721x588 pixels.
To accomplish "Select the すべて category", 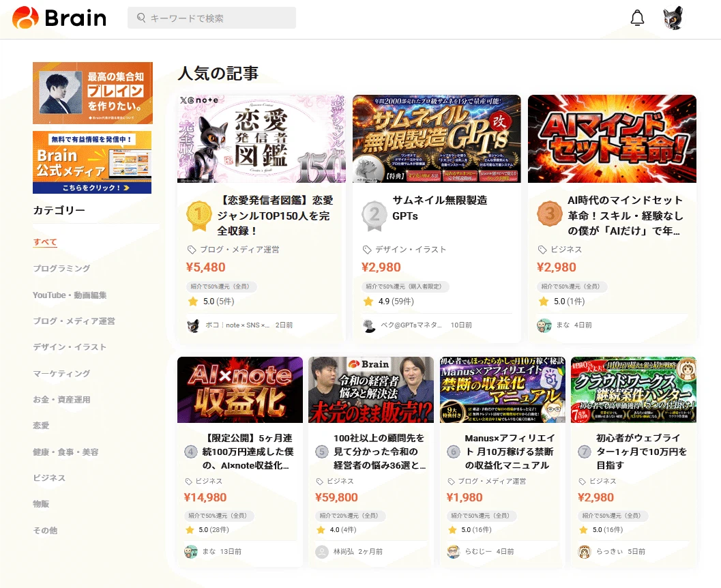I will pyautogui.click(x=45, y=242).
